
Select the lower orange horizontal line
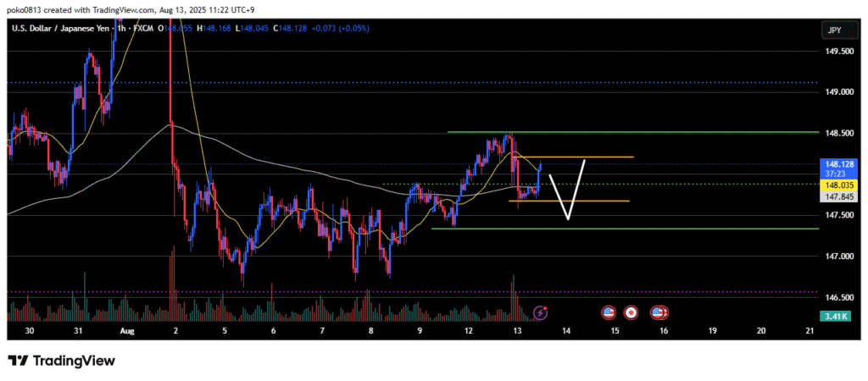pos(585,201)
